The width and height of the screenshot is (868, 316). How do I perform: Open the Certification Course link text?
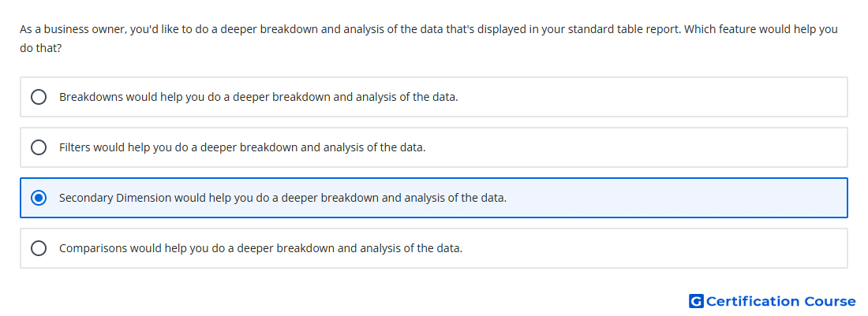780,301
